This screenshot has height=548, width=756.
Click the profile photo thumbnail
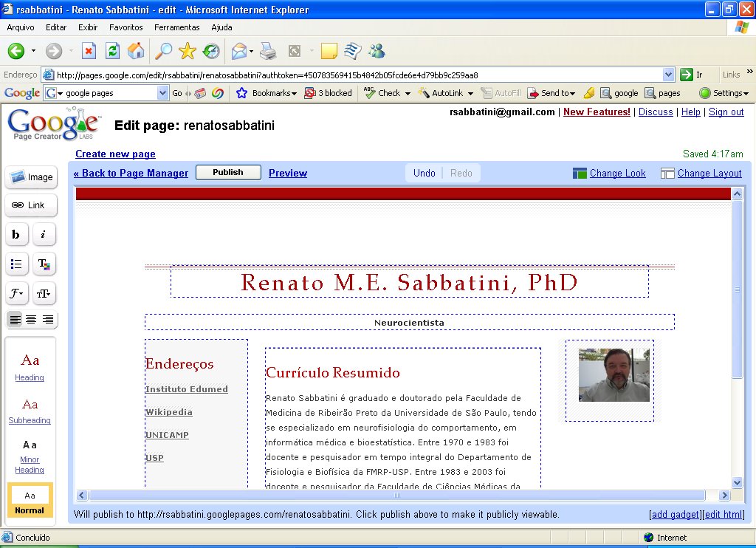[x=614, y=375]
